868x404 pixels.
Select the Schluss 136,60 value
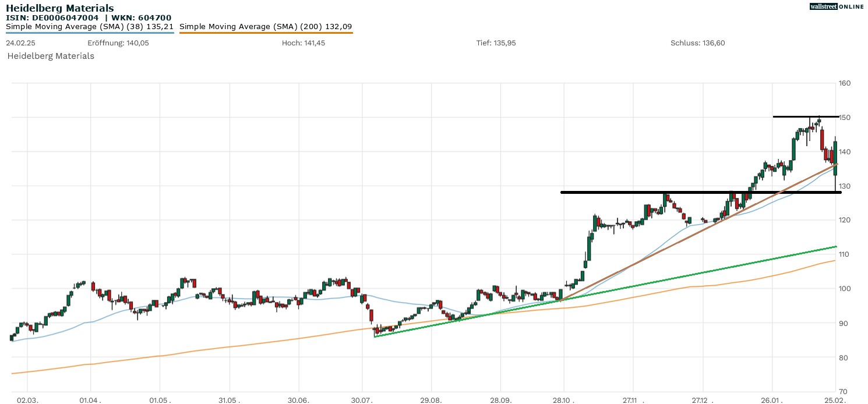[x=697, y=43]
